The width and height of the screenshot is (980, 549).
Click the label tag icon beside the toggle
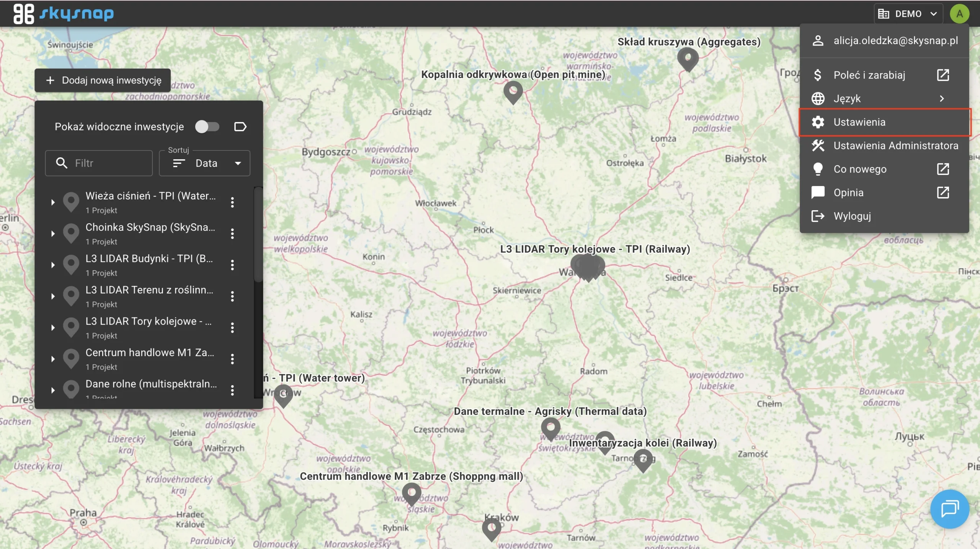click(240, 127)
